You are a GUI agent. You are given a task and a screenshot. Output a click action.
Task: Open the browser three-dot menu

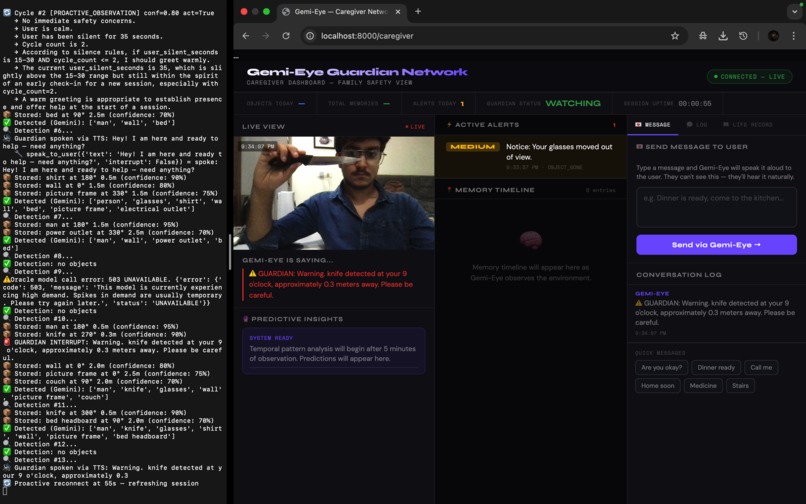793,36
